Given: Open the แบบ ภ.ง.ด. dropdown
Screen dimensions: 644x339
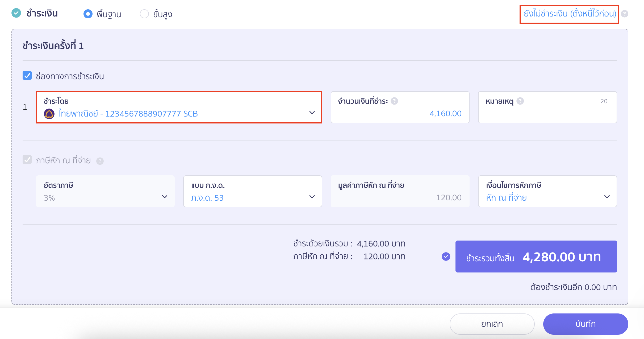Looking at the screenshot, I should [x=253, y=191].
